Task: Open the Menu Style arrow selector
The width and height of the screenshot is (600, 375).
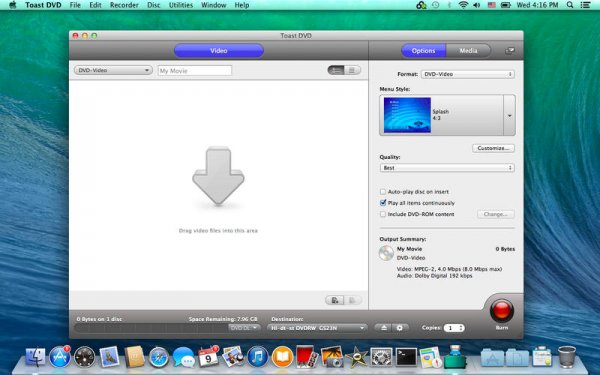Action: pos(509,116)
